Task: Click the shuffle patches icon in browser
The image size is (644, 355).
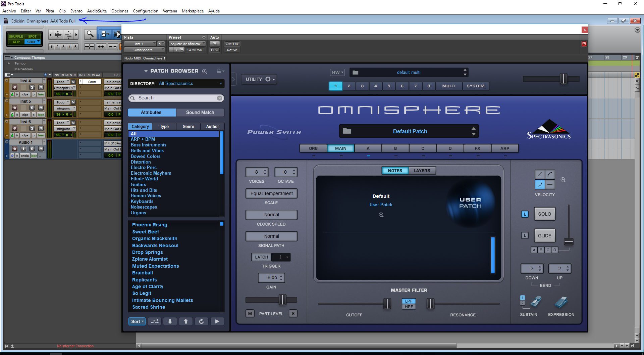Action: [x=155, y=321]
